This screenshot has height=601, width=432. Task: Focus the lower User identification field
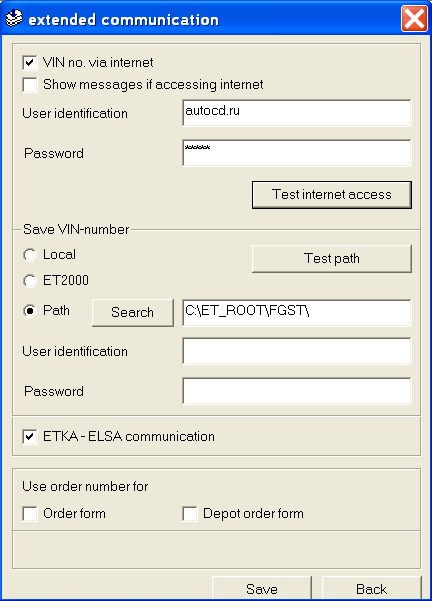point(297,351)
